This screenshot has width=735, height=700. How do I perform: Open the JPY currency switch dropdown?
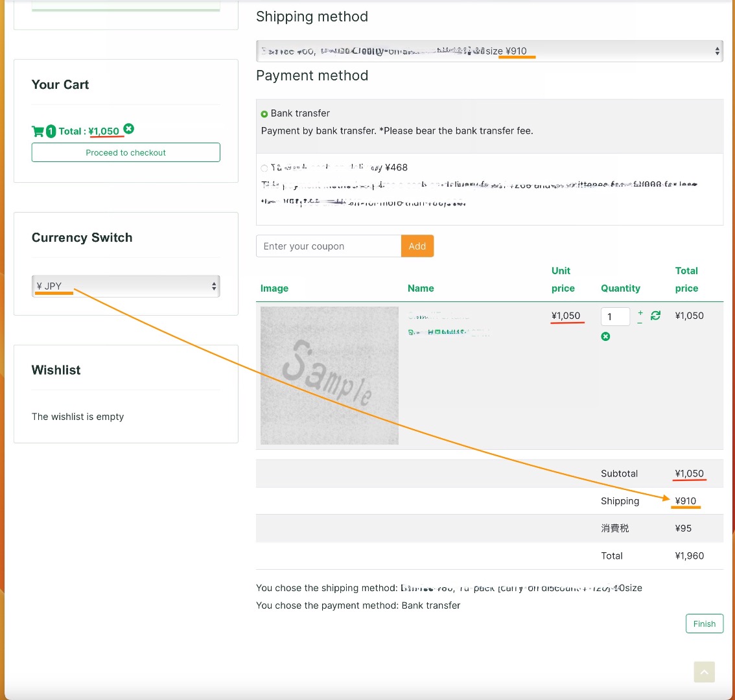[x=126, y=286]
